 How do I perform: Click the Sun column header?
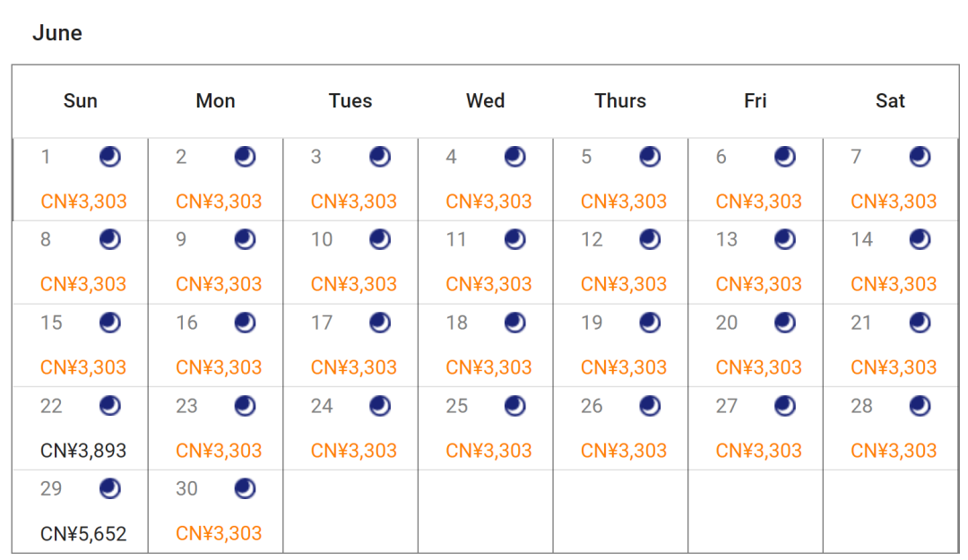(x=81, y=100)
